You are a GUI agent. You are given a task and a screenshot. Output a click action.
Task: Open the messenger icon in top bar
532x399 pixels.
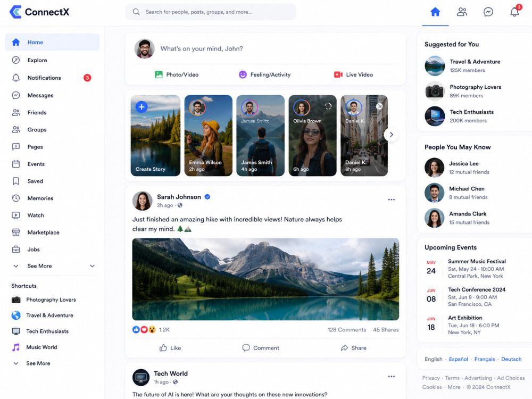coord(488,12)
